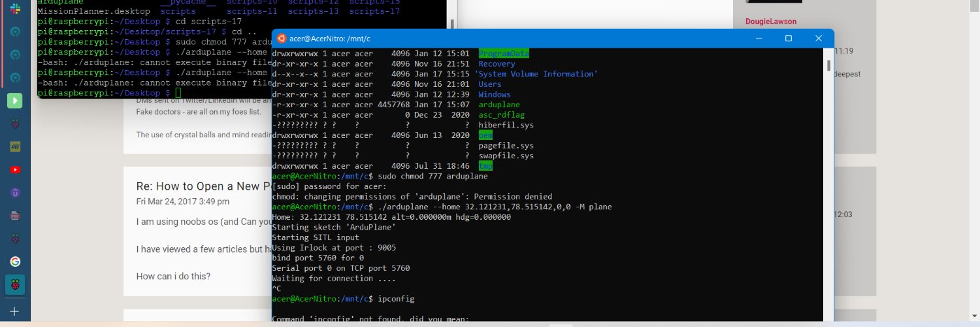The width and height of the screenshot is (980, 327).
Task: Click green cursor at raspberrypi terminal prompt
Action: [178, 93]
